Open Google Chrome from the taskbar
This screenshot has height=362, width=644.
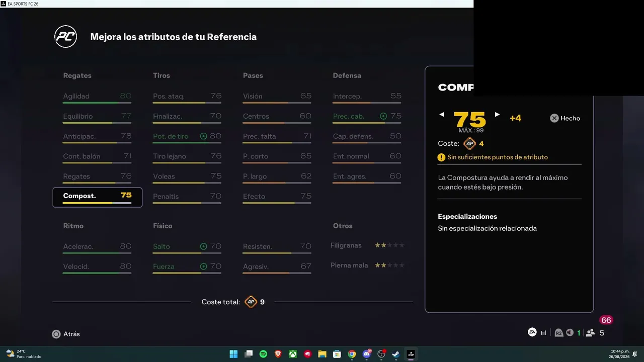pyautogui.click(x=352, y=354)
